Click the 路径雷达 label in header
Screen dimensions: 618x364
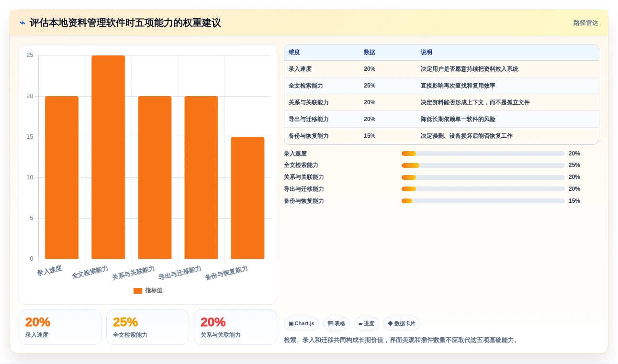pos(585,23)
